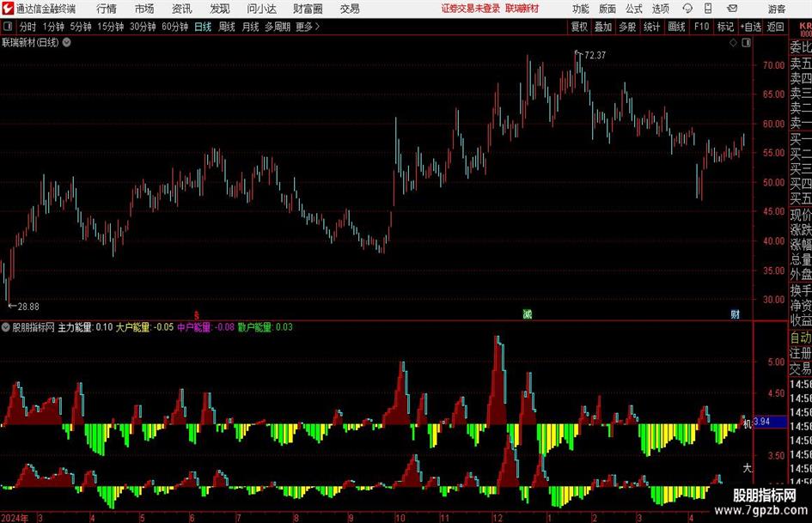Open the customer service headset icon
Screen dimensions: 812x523
click(687, 9)
